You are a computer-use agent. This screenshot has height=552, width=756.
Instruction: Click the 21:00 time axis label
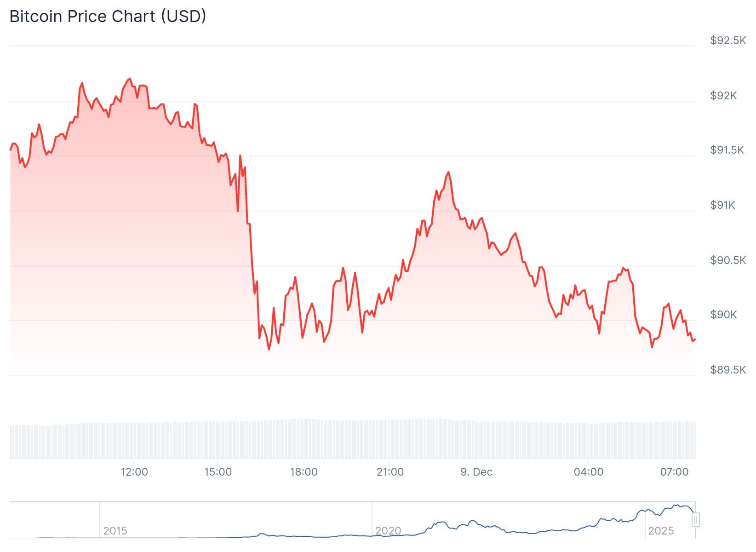pyautogui.click(x=390, y=472)
